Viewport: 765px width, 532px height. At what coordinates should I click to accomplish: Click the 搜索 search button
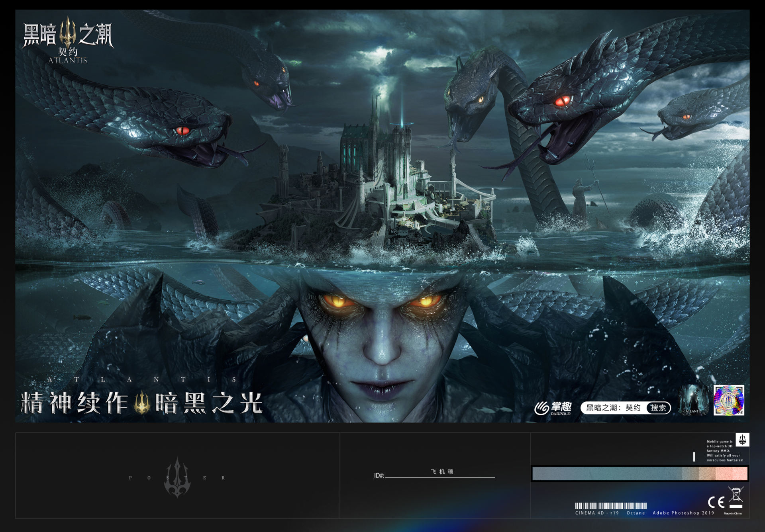pyautogui.click(x=658, y=408)
